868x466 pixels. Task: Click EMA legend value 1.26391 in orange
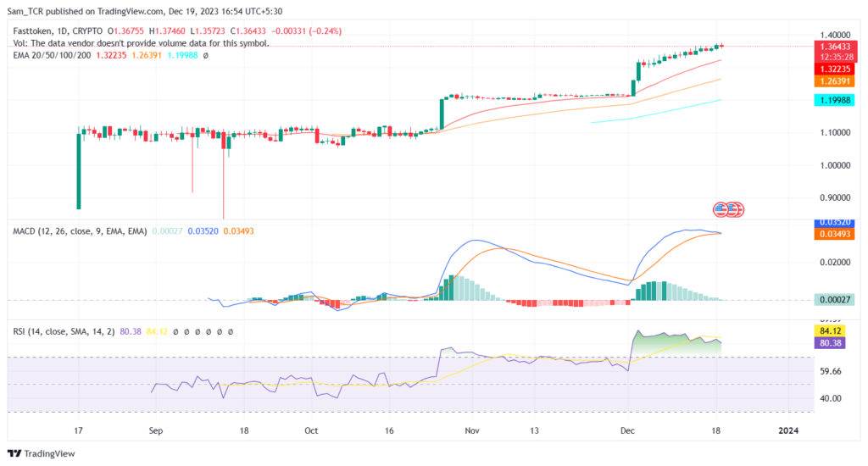coord(147,55)
